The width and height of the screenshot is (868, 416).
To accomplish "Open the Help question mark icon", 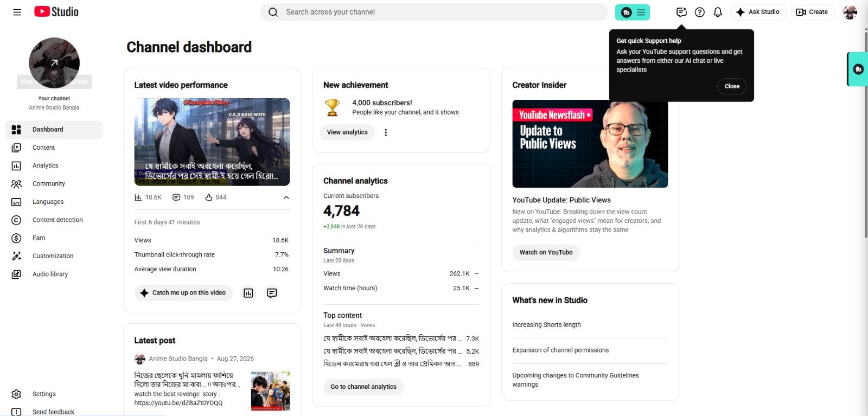I will tap(700, 12).
